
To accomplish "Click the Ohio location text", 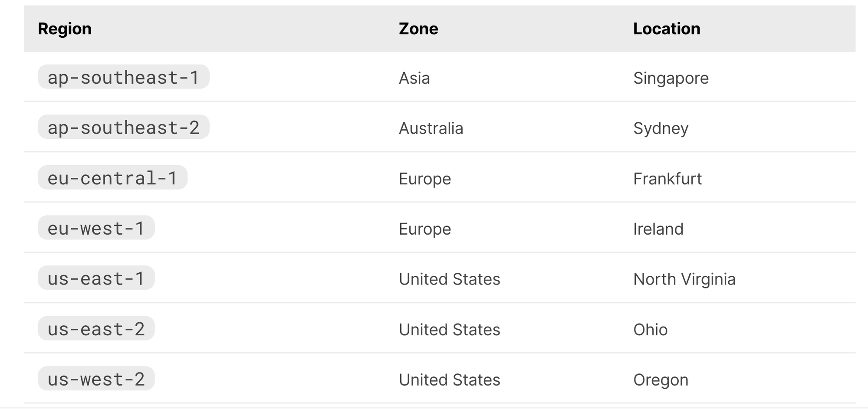I will 650,330.
